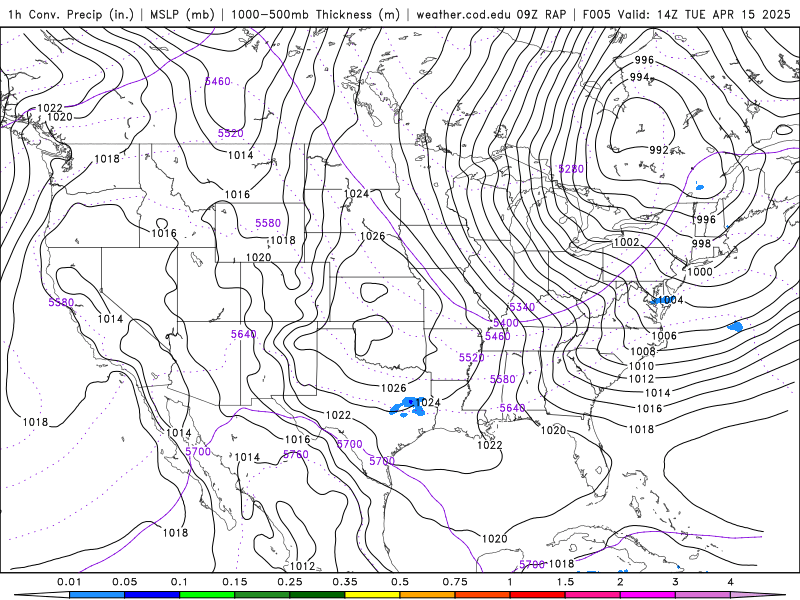
Task: Click the 'MSLP (mb)' title text
Action: tap(182, 14)
